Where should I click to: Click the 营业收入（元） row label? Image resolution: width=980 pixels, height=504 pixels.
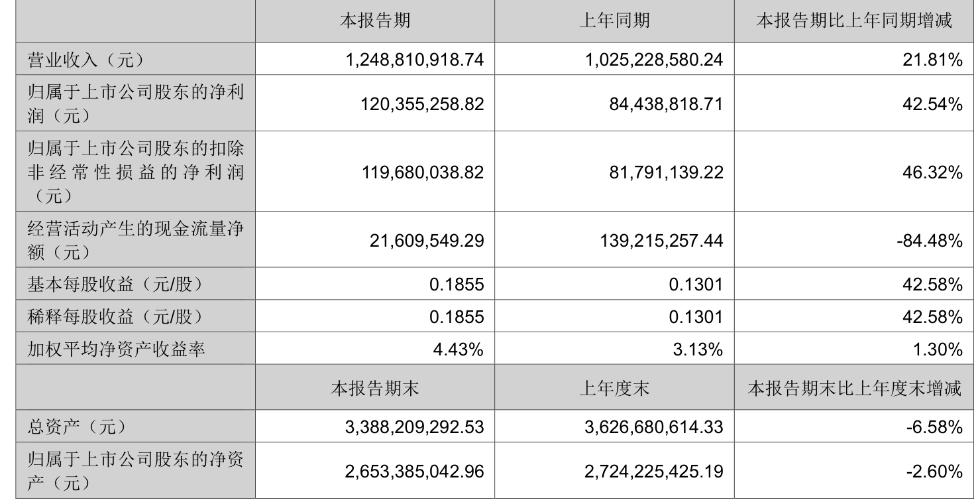tap(85, 60)
